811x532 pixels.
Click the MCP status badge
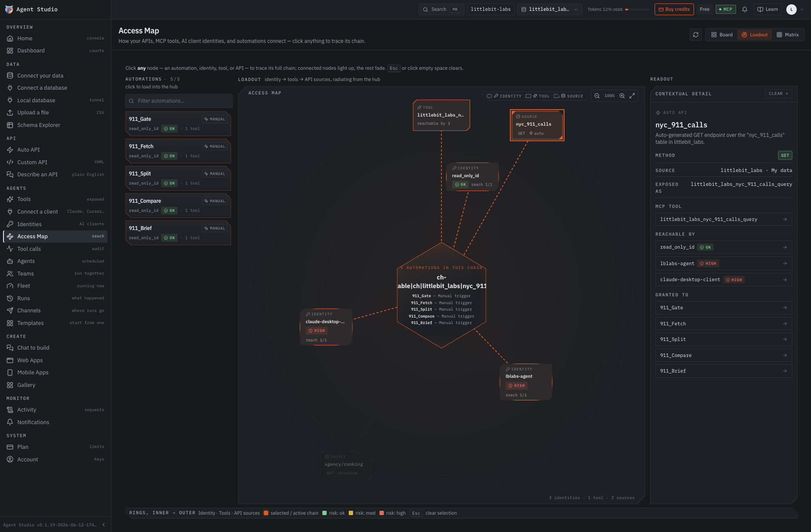click(726, 9)
